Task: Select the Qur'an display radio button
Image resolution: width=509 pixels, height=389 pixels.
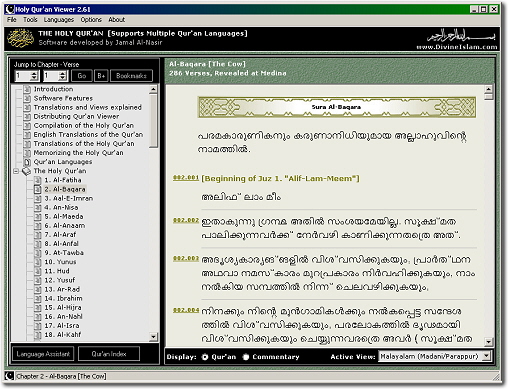Action: pyautogui.click(x=205, y=357)
